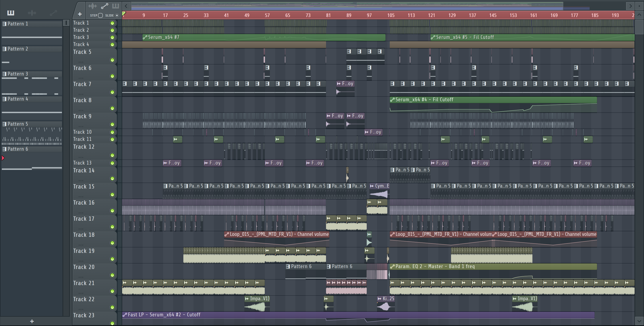Click the playlist audio clip focus icon
Screen dimensions: 644x326
93,6
